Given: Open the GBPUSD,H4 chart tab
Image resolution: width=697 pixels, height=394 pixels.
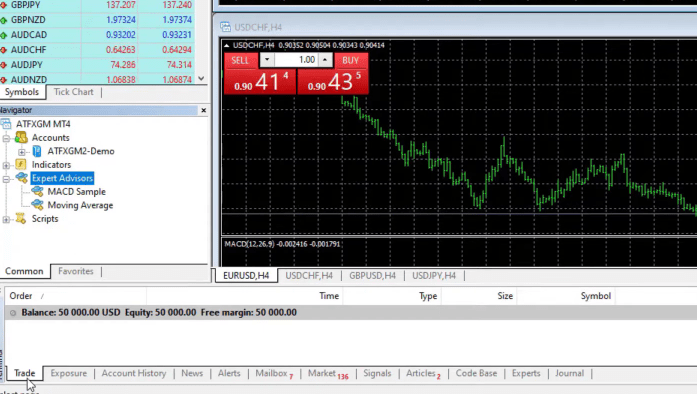Looking at the screenshot, I should coord(373,276).
